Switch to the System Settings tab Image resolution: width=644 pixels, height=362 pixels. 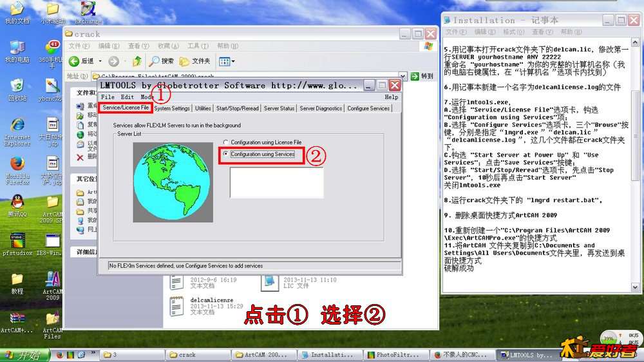pos(172,108)
